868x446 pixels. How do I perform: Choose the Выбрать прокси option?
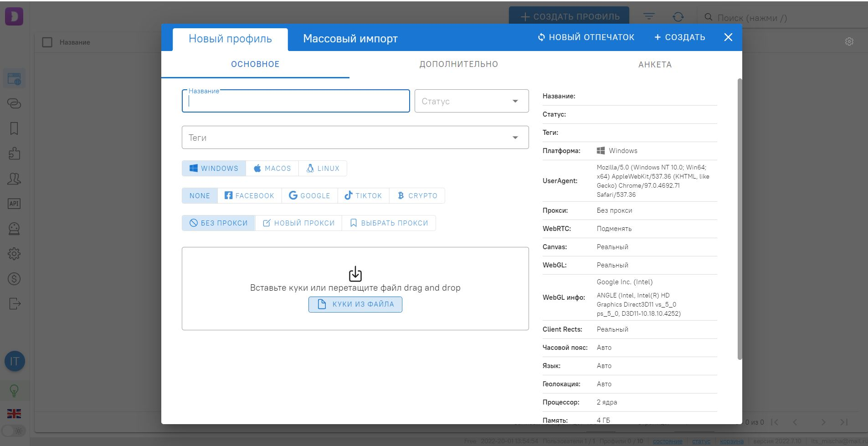(389, 223)
